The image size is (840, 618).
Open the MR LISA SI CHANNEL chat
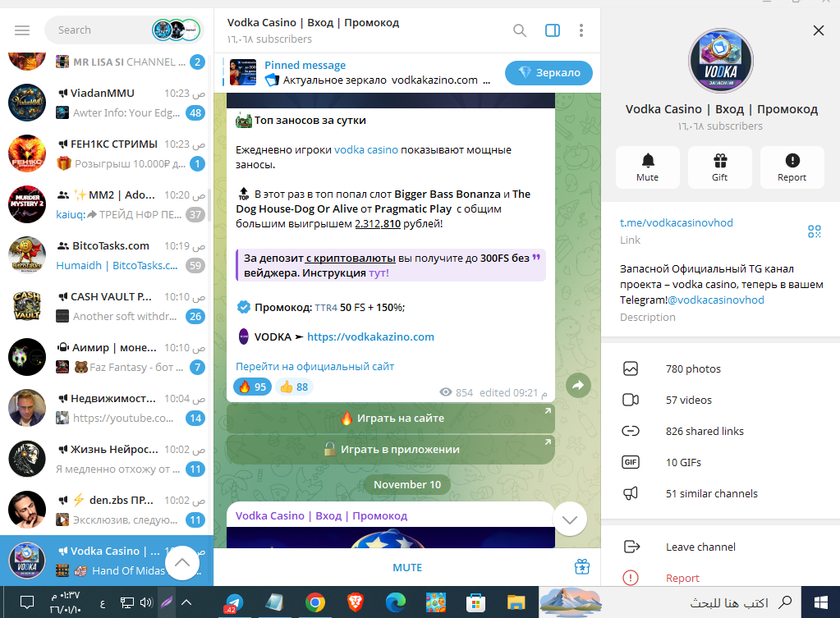click(107, 63)
